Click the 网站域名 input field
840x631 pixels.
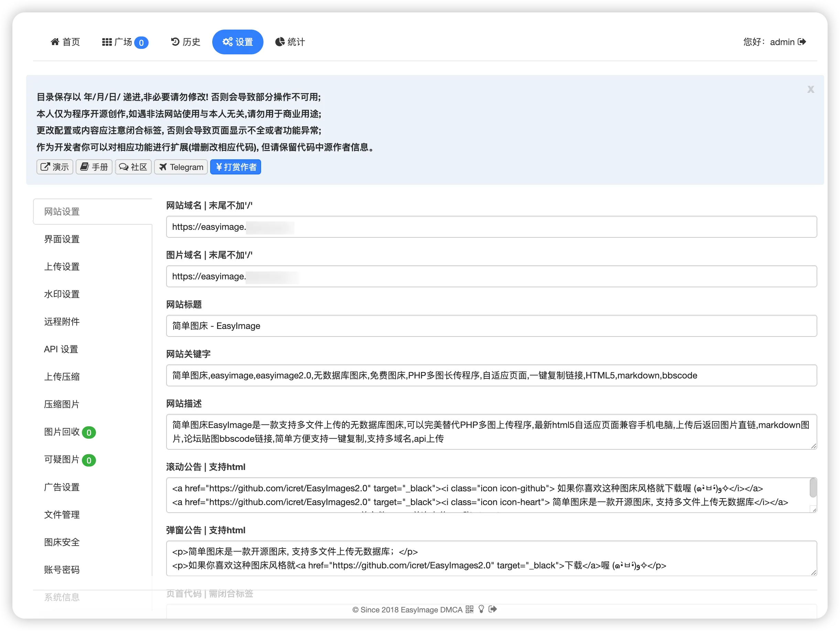pyautogui.click(x=492, y=227)
